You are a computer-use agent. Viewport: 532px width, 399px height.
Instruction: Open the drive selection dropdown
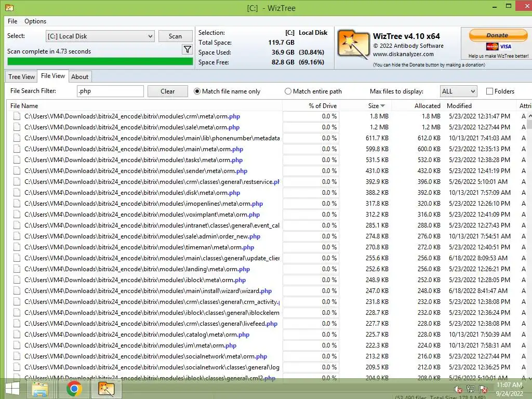100,36
